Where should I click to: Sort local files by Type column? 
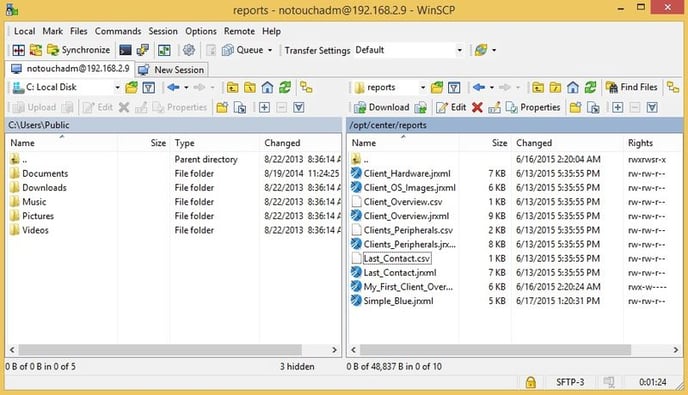tap(214, 143)
